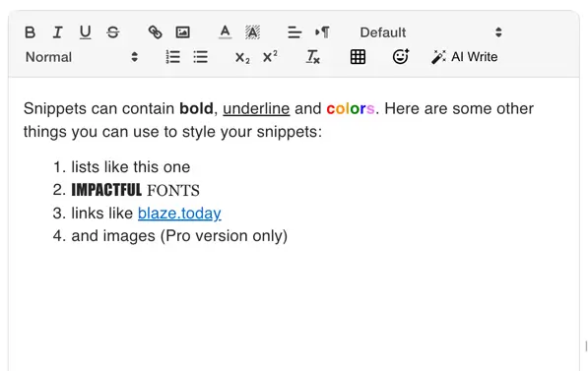Open the blaze.today link
The width and height of the screenshot is (588, 371).
pyautogui.click(x=179, y=214)
